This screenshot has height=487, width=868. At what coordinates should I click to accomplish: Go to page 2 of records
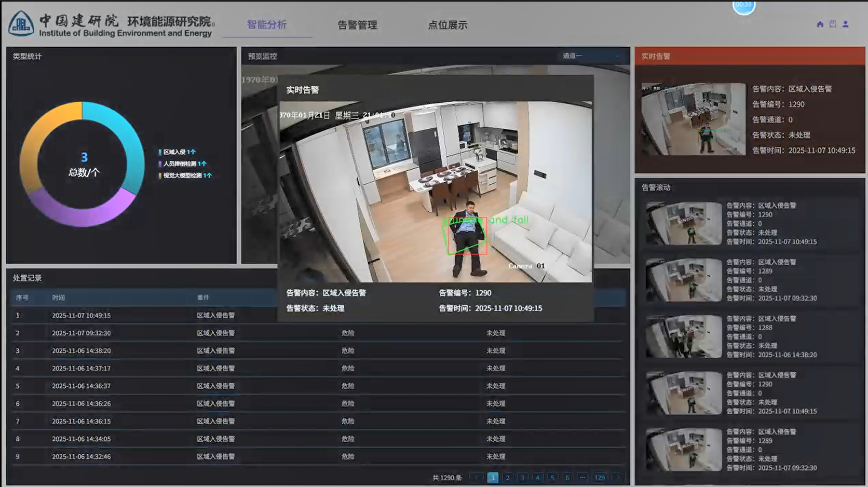[508, 478]
